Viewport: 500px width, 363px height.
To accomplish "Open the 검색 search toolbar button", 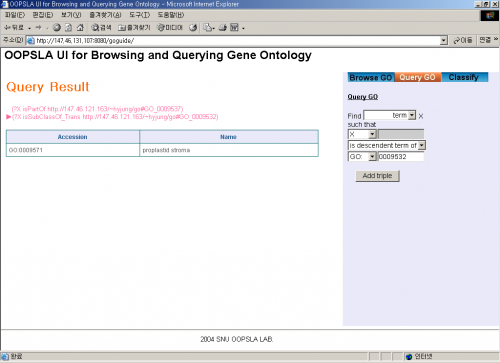I will (x=101, y=28).
